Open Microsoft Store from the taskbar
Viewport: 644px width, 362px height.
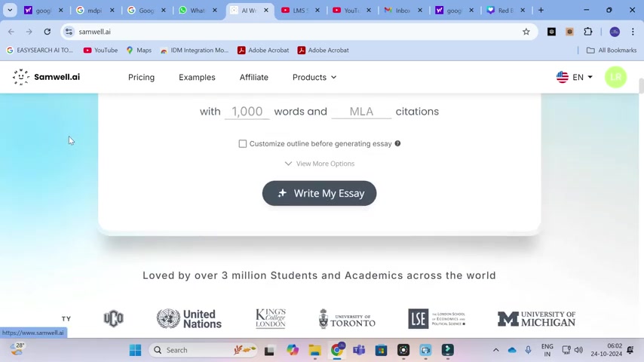(x=381, y=350)
